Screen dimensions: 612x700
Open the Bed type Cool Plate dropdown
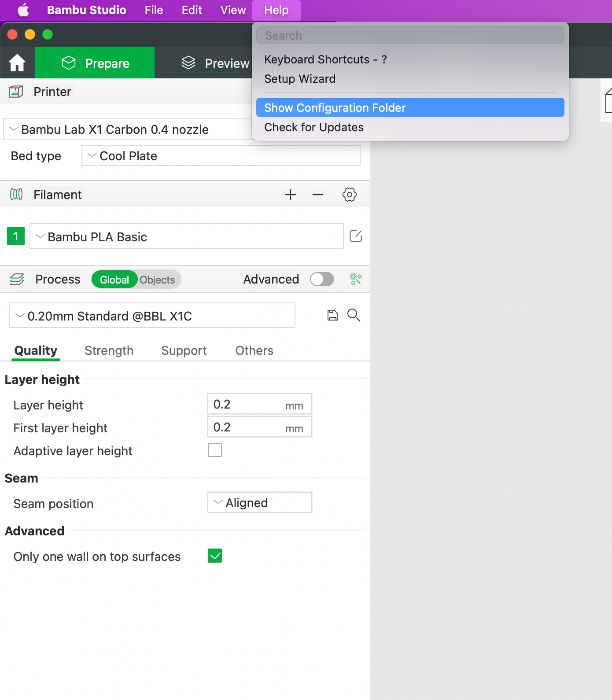pyautogui.click(x=221, y=156)
